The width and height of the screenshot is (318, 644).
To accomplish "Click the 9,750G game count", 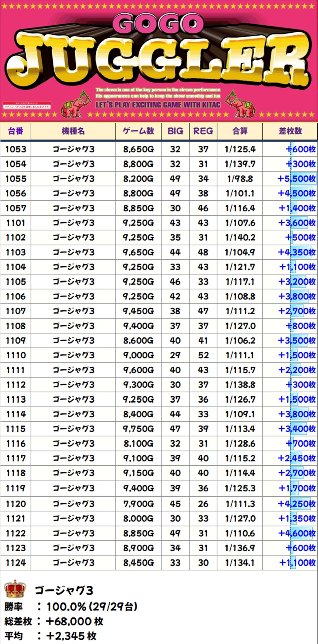I will (x=139, y=429).
